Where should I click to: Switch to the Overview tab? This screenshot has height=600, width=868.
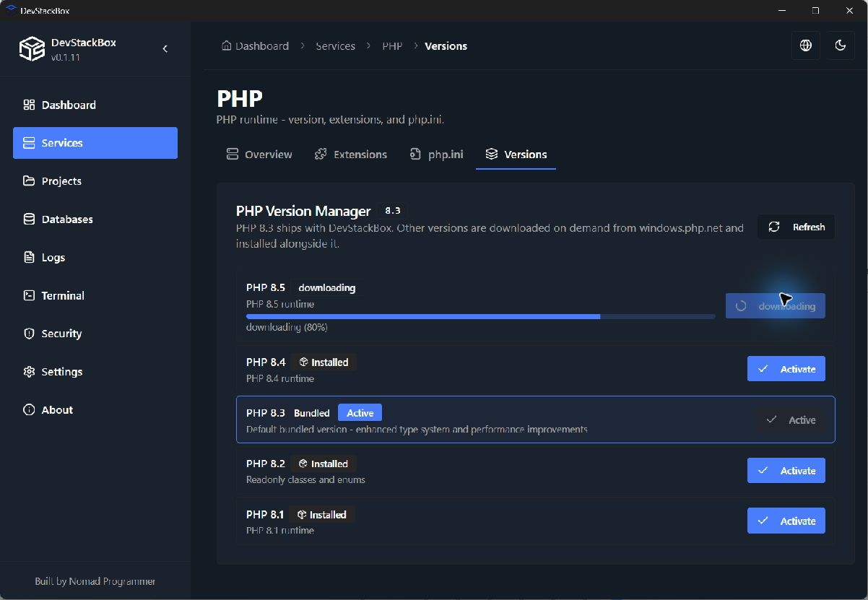(259, 155)
